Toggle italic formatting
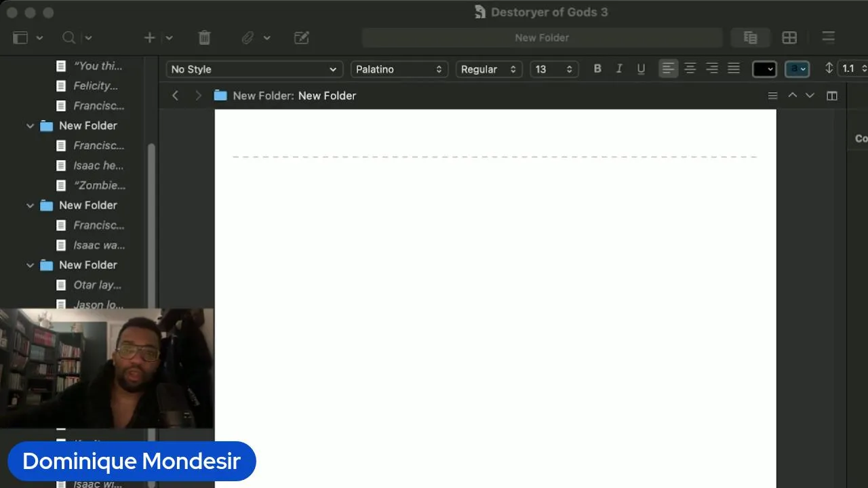Screen dimensions: 868x488 [619, 69]
